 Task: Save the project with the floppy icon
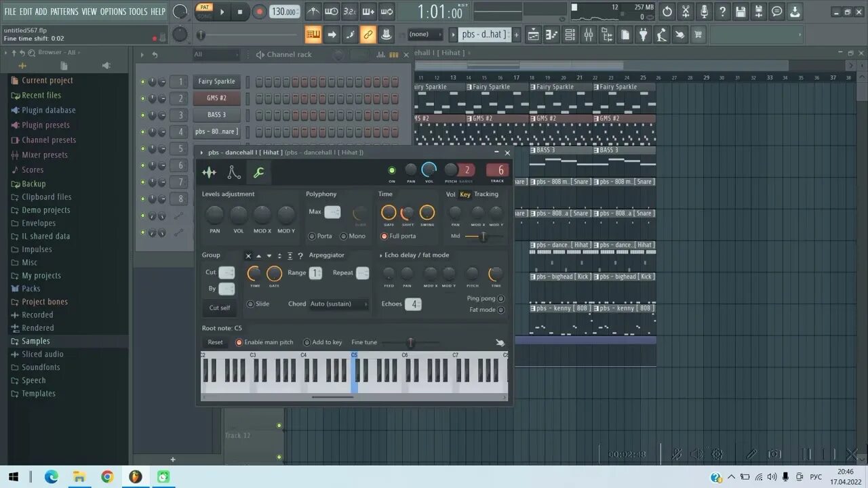[741, 12]
